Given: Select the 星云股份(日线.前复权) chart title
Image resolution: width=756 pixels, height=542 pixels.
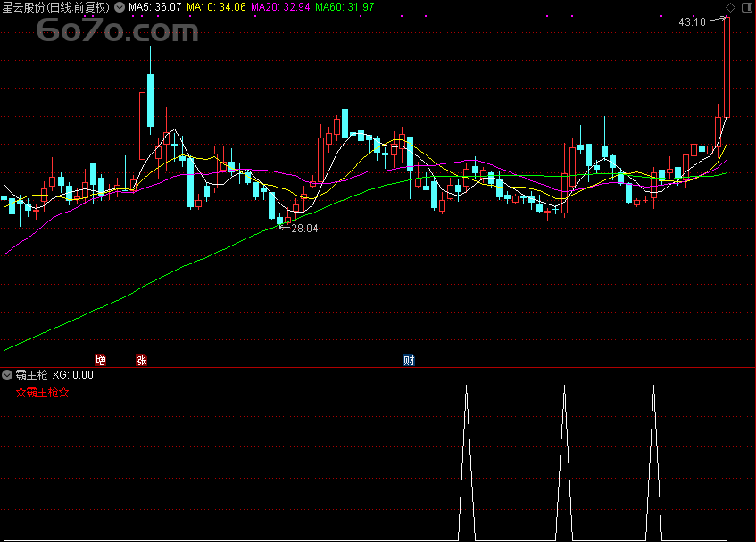Looking at the screenshot, I should point(56,7).
